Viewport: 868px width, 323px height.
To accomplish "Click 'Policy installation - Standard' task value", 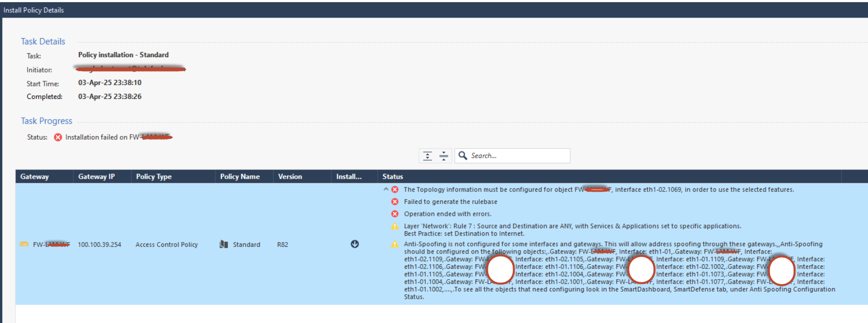I will pyautogui.click(x=123, y=55).
